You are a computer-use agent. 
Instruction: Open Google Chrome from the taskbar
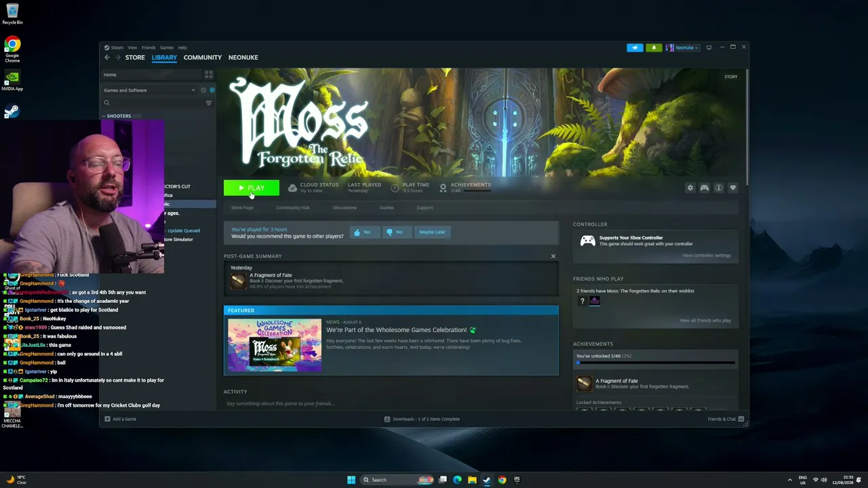pyautogui.click(x=502, y=480)
